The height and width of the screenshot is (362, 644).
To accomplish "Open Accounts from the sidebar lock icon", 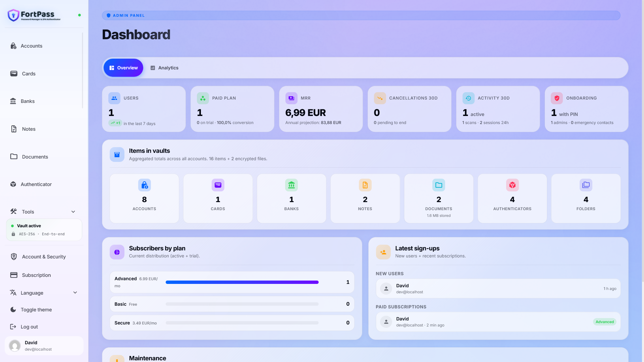I will pyautogui.click(x=13, y=46).
